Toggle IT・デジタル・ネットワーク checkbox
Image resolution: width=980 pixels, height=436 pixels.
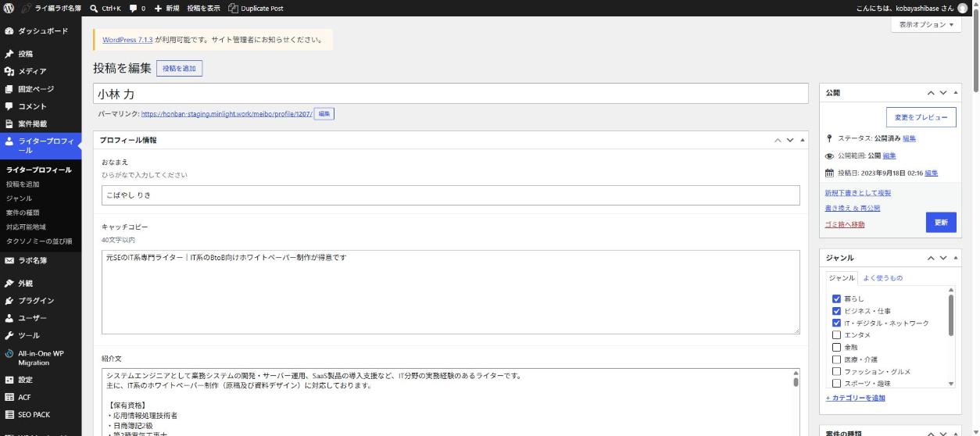[836, 323]
